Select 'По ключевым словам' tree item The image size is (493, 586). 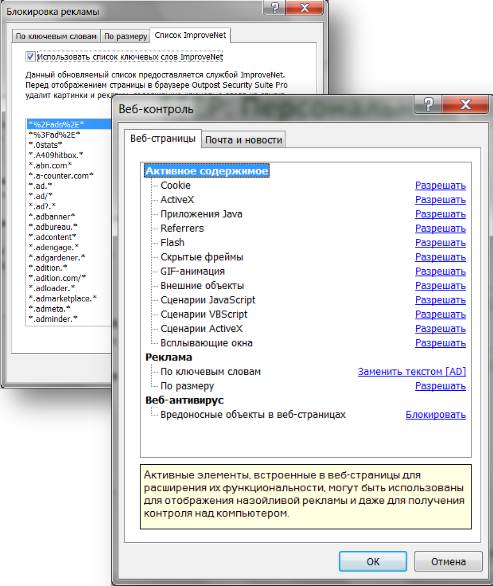click(x=210, y=371)
